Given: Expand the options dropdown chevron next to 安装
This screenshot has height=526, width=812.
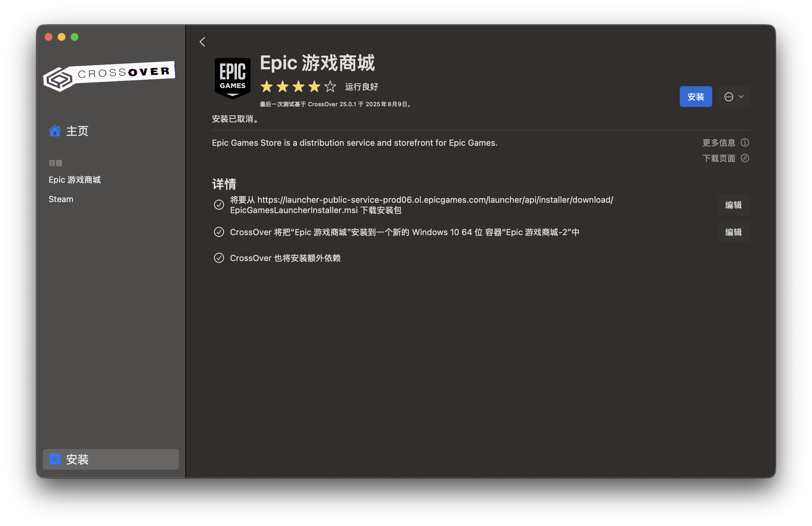Looking at the screenshot, I should coord(741,97).
